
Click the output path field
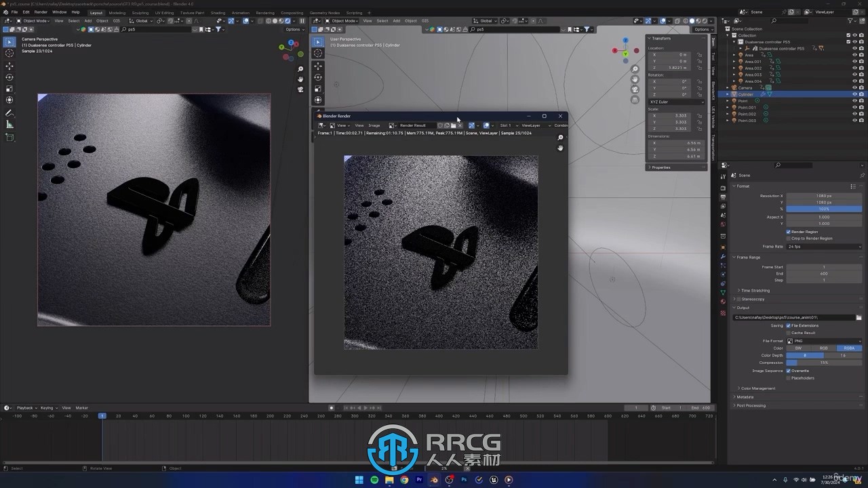793,317
